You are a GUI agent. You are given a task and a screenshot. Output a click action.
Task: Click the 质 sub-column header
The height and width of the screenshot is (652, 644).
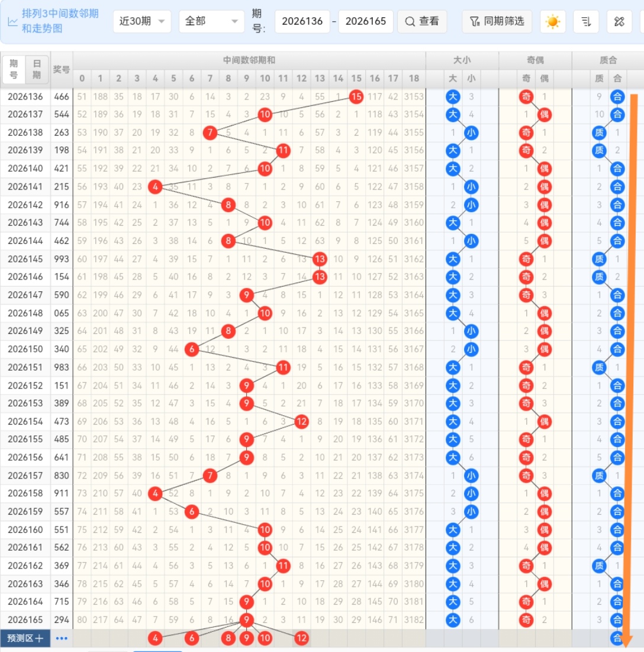pyautogui.click(x=599, y=79)
